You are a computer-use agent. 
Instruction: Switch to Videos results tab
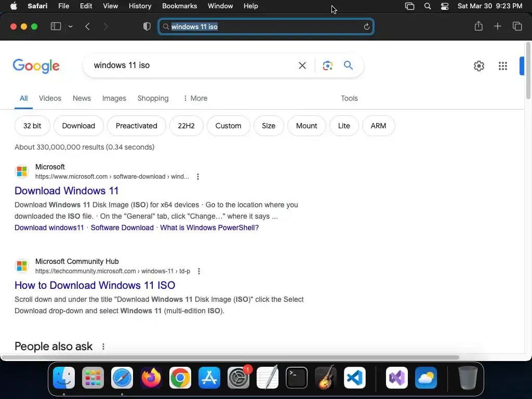click(x=50, y=98)
